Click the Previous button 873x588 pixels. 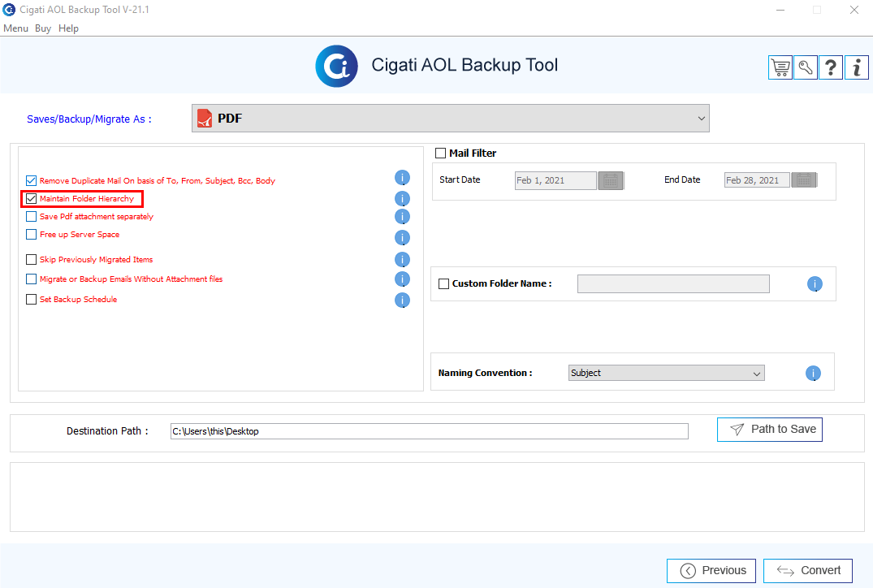[x=711, y=571]
